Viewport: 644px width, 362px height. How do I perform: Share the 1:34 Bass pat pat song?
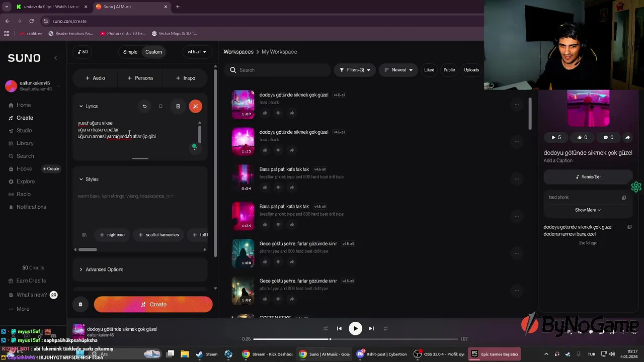[291, 225]
